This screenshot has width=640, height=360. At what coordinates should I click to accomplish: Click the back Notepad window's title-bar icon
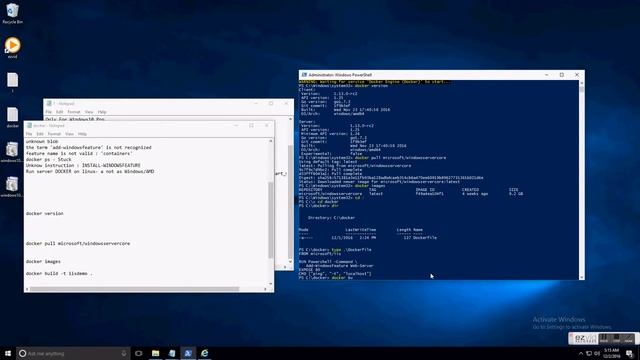pos(49,104)
